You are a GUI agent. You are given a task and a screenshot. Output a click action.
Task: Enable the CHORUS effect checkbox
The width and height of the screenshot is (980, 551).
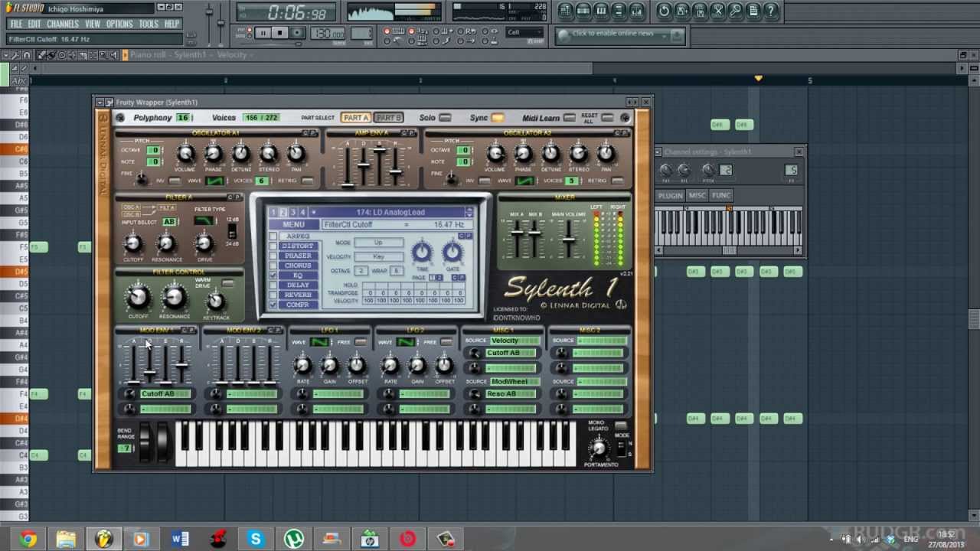(273, 266)
